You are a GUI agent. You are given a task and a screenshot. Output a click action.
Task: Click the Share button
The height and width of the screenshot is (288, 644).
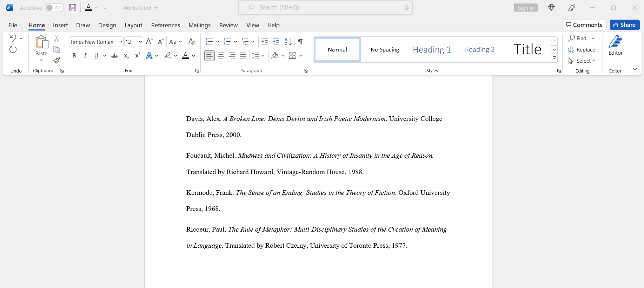coord(624,25)
